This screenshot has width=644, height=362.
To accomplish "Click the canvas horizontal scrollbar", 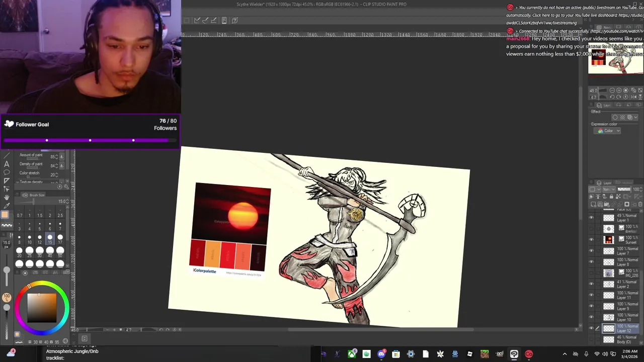I will click(381, 330).
